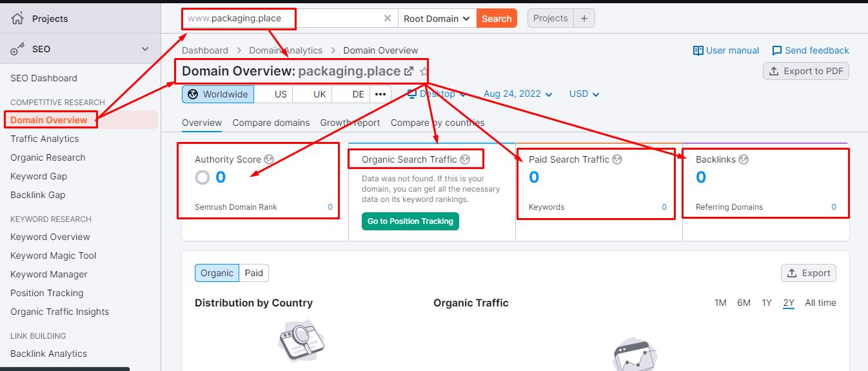Set time range to 6M
The height and width of the screenshot is (371, 868).
[x=744, y=303]
